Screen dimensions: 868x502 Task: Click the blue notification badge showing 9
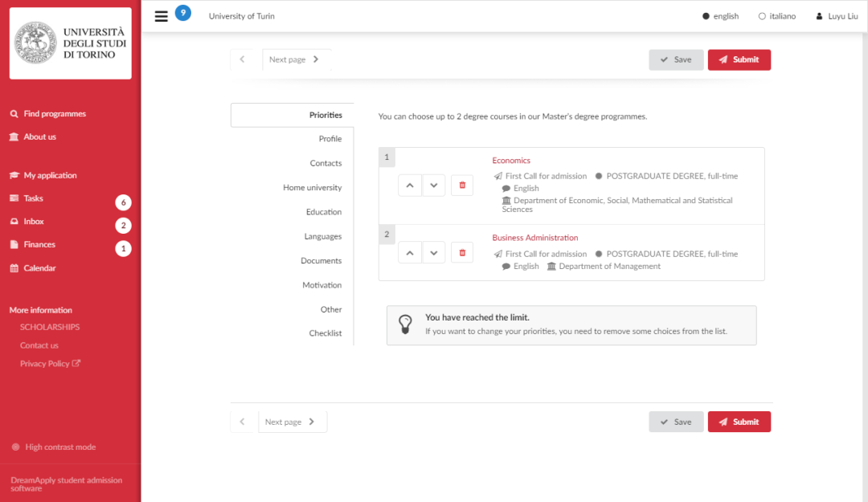[x=183, y=13]
